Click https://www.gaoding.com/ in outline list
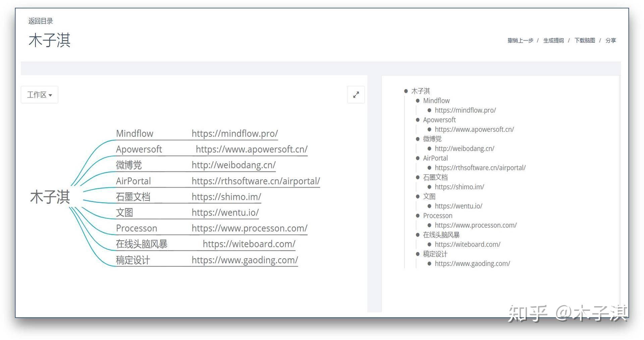This screenshot has height=340, width=644. coord(472,264)
